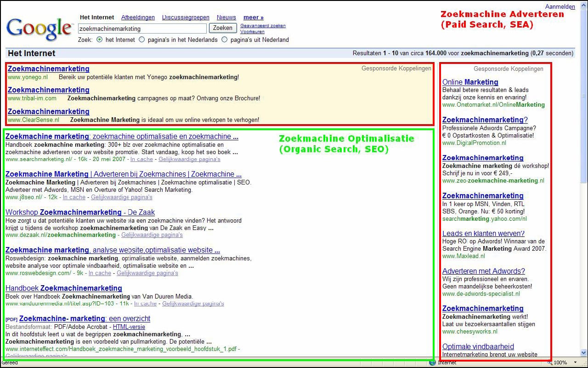Open 'Handboek Zoekmachinemarketing' result
This screenshot has width=588, height=368.
[x=64, y=288]
